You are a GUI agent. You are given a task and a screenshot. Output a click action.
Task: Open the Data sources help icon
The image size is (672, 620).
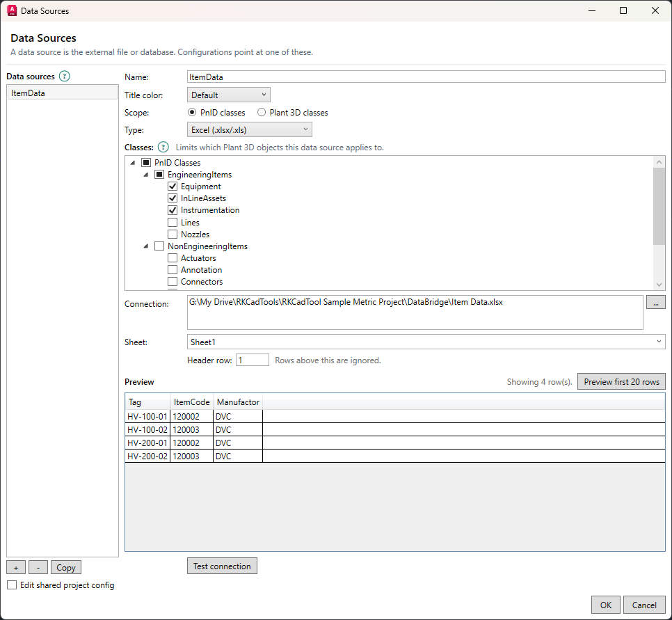click(64, 77)
